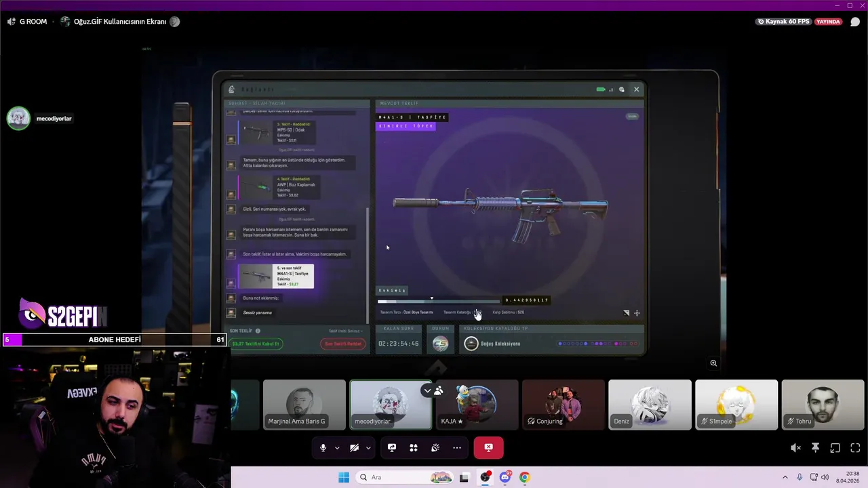Select the Conjuring participant tile

tap(564, 405)
